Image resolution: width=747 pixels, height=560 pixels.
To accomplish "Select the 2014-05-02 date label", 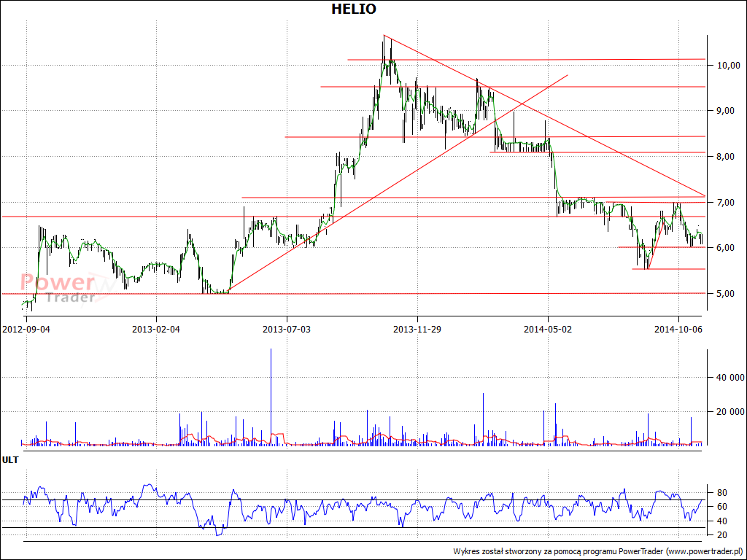I will pyautogui.click(x=548, y=329).
